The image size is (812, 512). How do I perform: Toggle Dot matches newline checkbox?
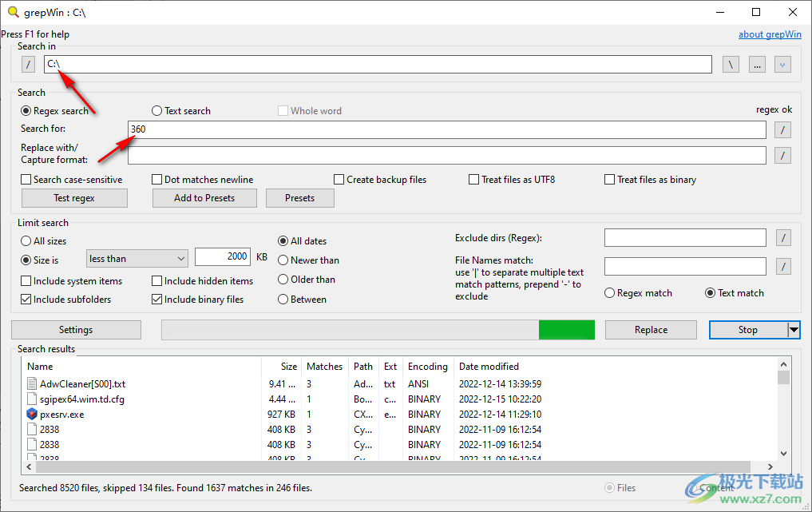click(203, 179)
